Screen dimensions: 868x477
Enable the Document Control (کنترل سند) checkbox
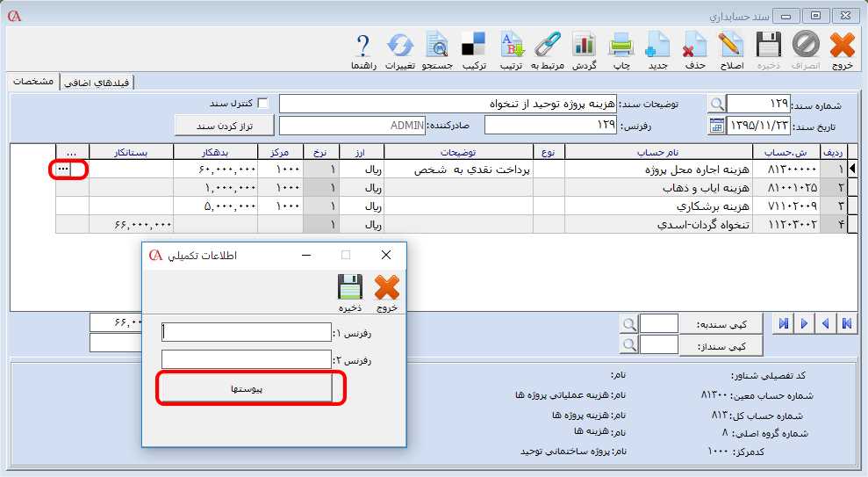(x=262, y=104)
